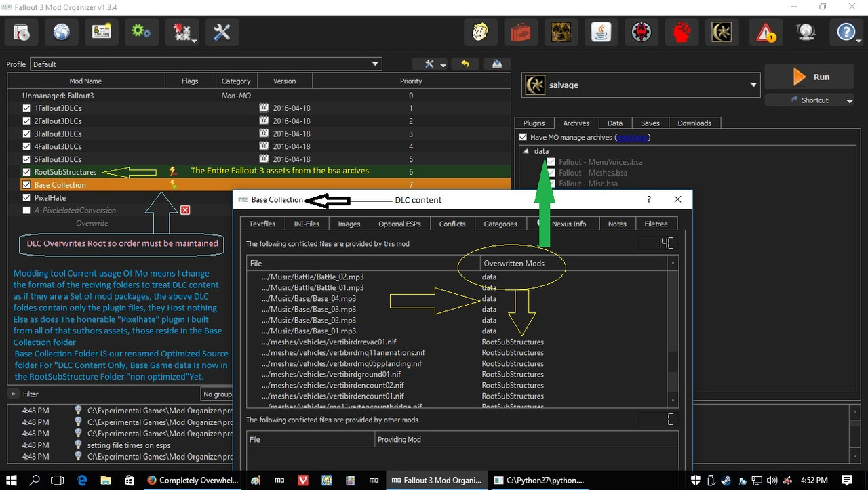Toggle the 4Fallout3DLCs mod checkbox
The image size is (868, 490).
[26, 146]
